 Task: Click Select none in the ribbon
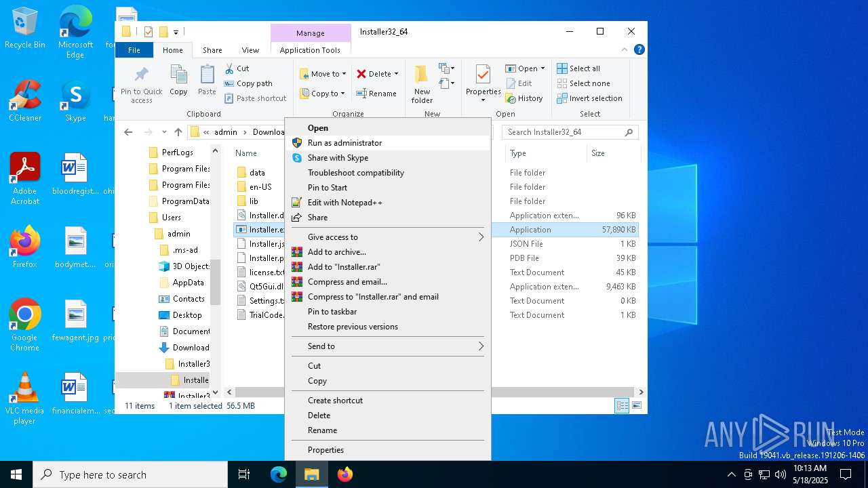(x=583, y=83)
